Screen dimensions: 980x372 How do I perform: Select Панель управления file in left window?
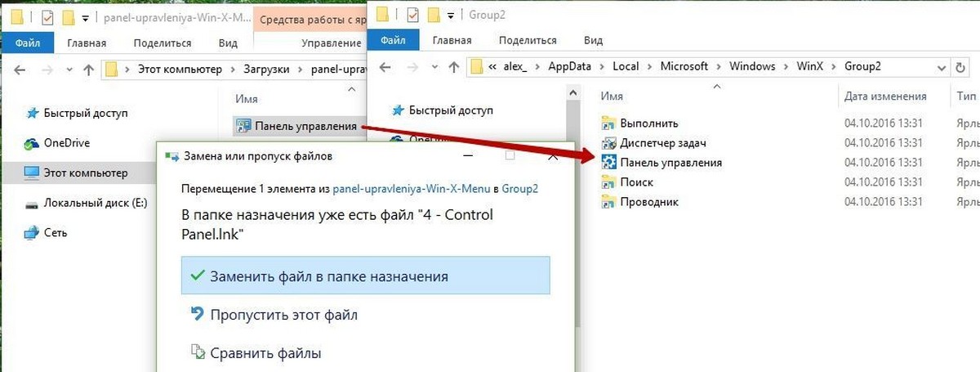coord(296,126)
